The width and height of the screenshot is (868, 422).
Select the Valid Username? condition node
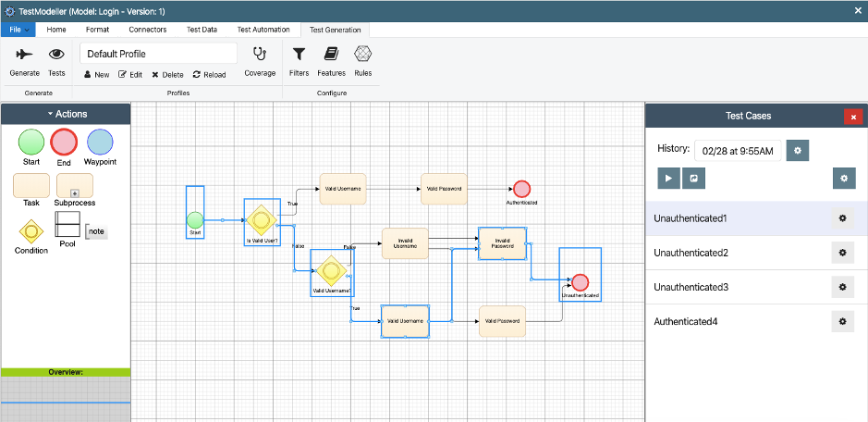pyautogui.click(x=331, y=270)
